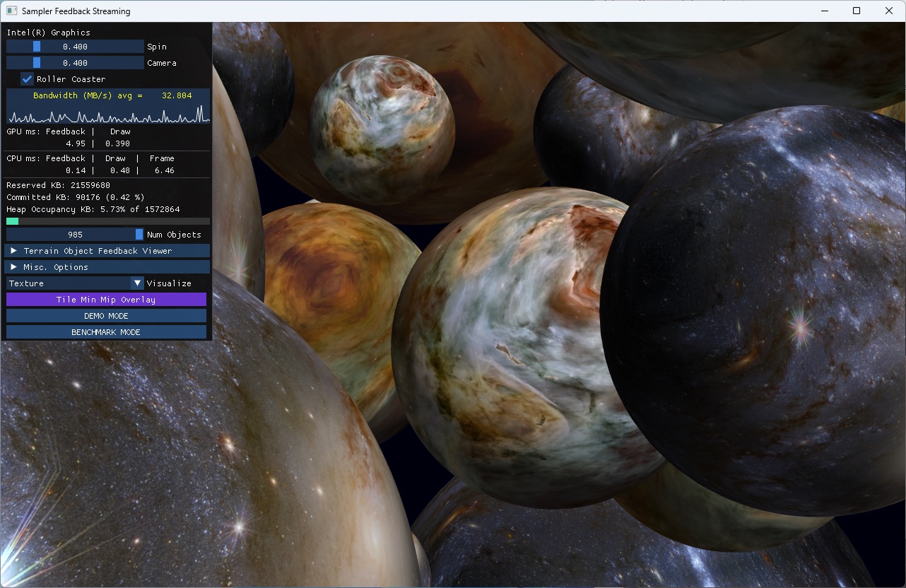Click the CPU ms: Feedback label
The image size is (906, 588).
pyautogui.click(x=46, y=158)
